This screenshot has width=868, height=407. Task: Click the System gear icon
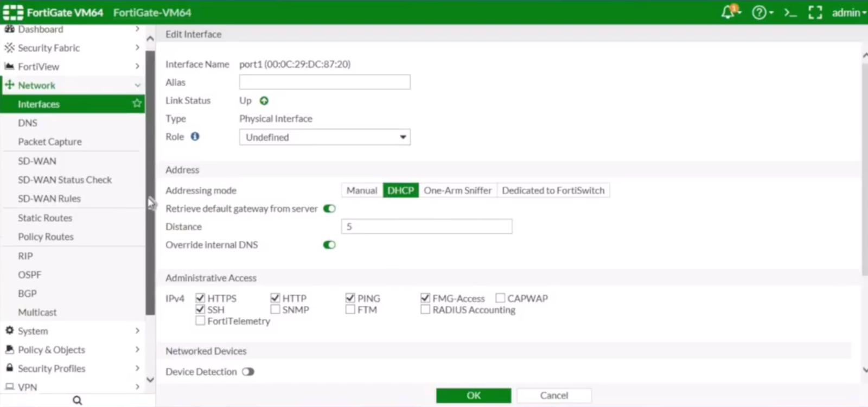coord(9,330)
